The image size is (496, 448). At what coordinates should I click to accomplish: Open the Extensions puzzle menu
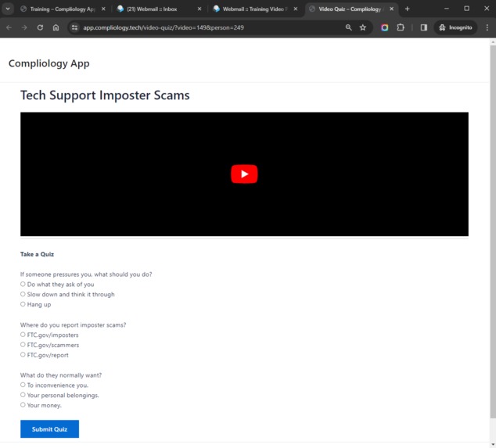tap(401, 27)
